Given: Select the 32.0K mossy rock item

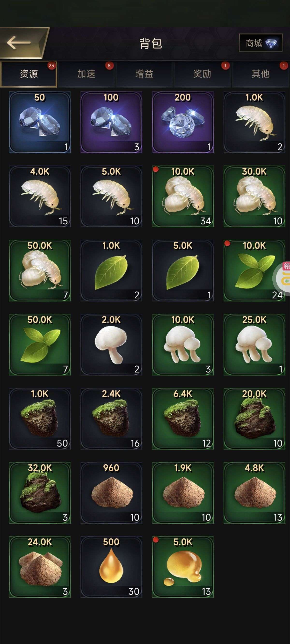Looking at the screenshot, I should tap(40, 493).
